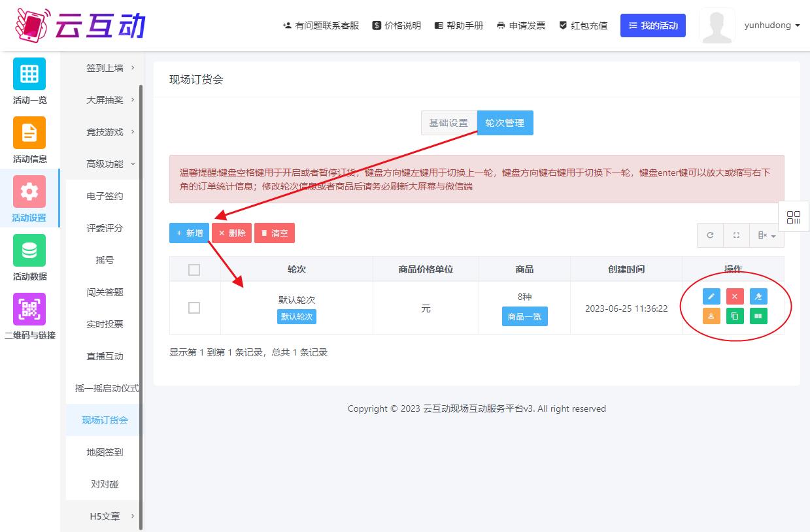Select 活动设置 gear icon in sidebar
810x532 pixels.
click(x=29, y=191)
